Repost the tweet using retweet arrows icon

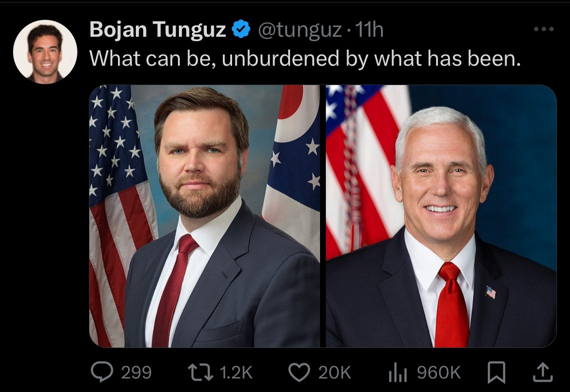tap(200, 372)
